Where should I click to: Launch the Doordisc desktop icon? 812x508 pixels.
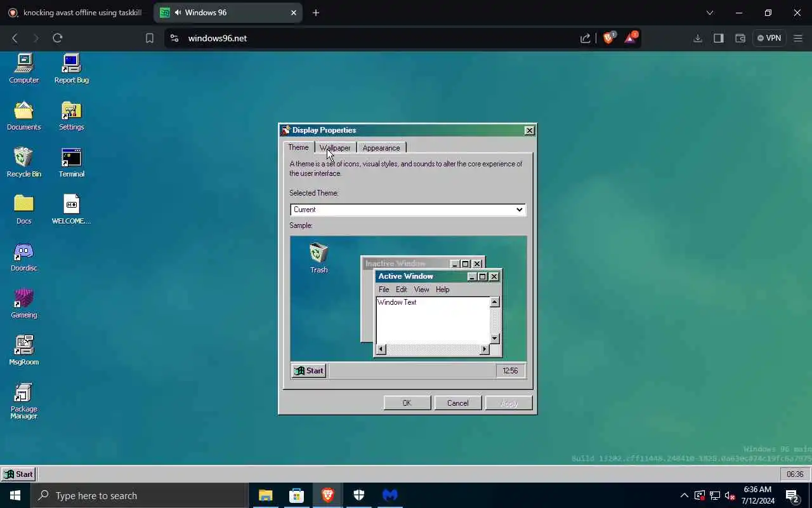click(x=23, y=257)
